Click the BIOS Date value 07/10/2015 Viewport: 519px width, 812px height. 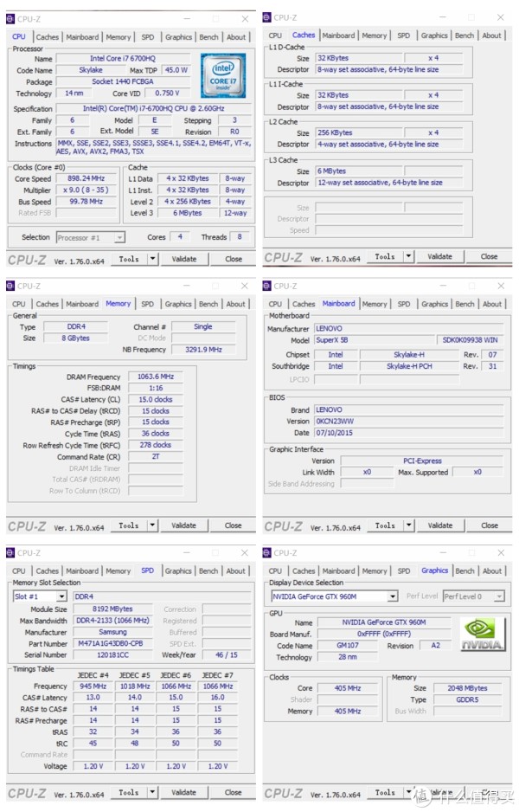click(x=409, y=433)
